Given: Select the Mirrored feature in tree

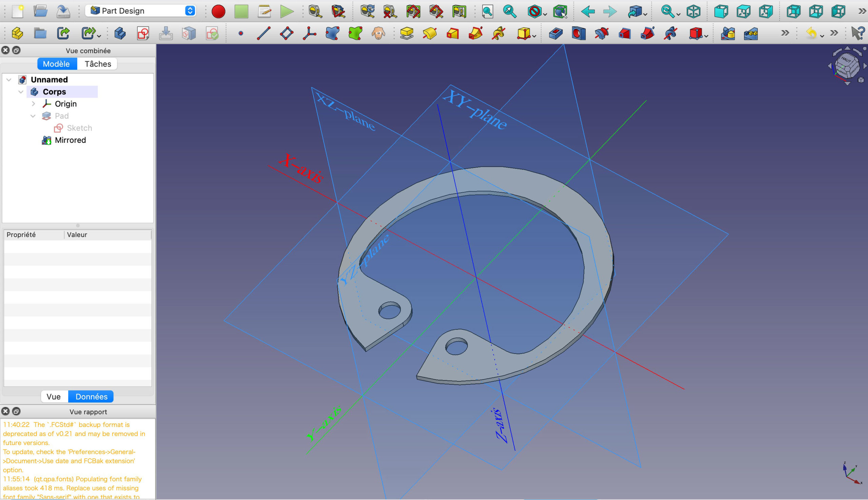Looking at the screenshot, I should tap(70, 140).
